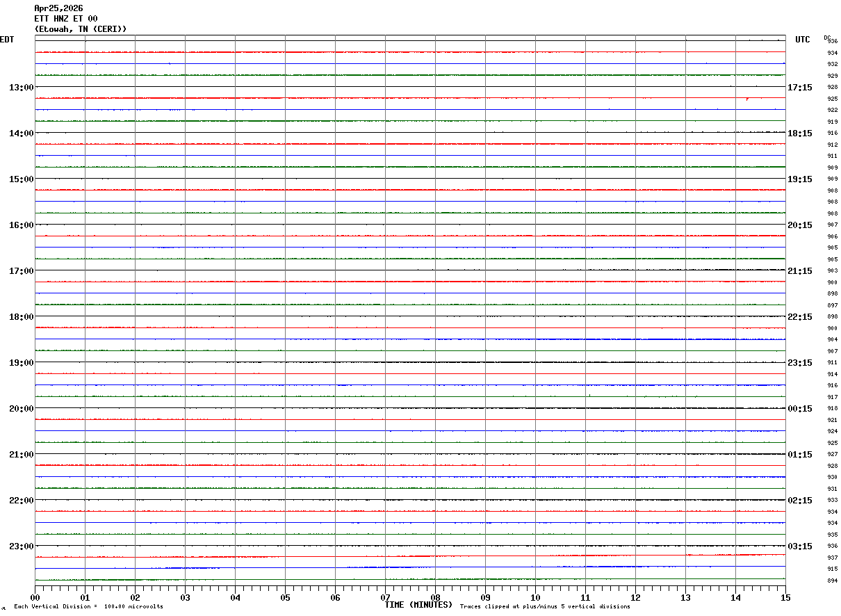Viewport: 841px width, 616px height.
Task: Select the 22:00 EDT row label
Action: coord(21,500)
